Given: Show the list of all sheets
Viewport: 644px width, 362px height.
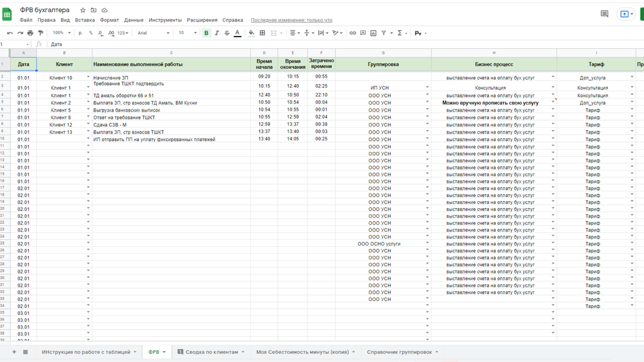Looking at the screenshot, I should pos(25,352).
